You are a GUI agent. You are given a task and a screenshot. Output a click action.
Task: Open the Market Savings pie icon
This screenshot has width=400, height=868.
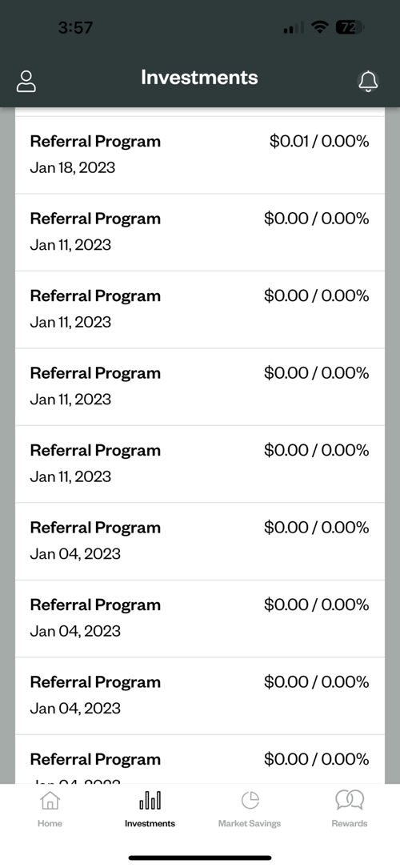pos(250,801)
